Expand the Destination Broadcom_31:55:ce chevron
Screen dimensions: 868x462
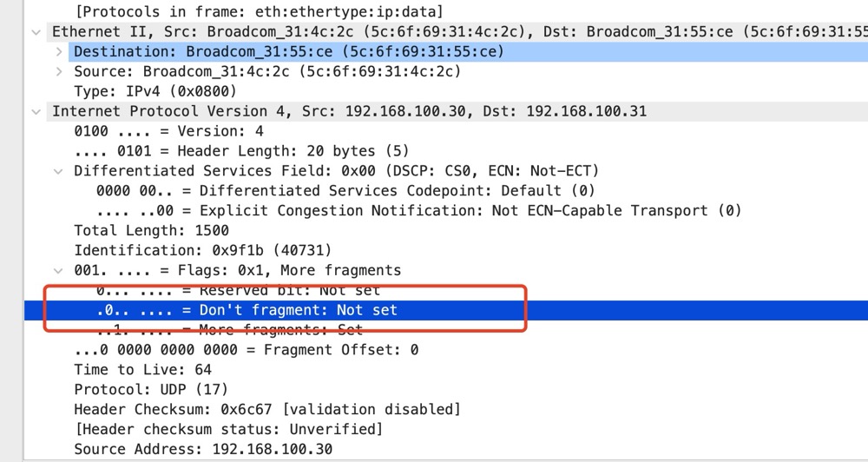[58, 52]
